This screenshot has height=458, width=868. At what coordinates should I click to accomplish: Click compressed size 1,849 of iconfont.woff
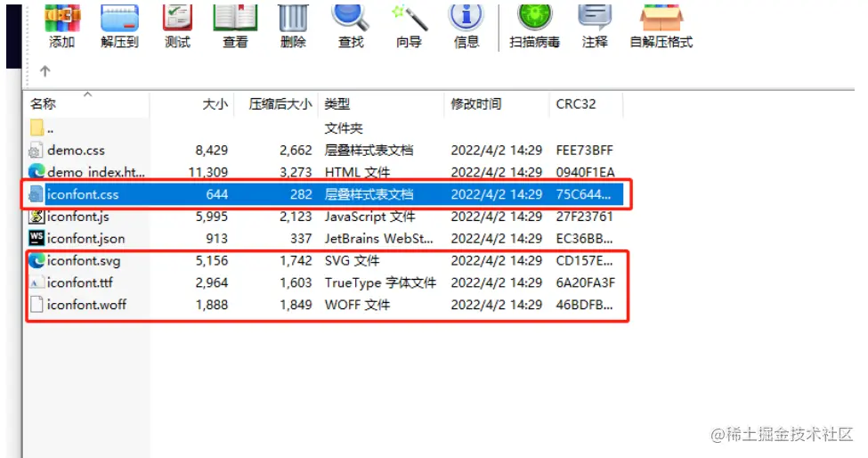[296, 305]
